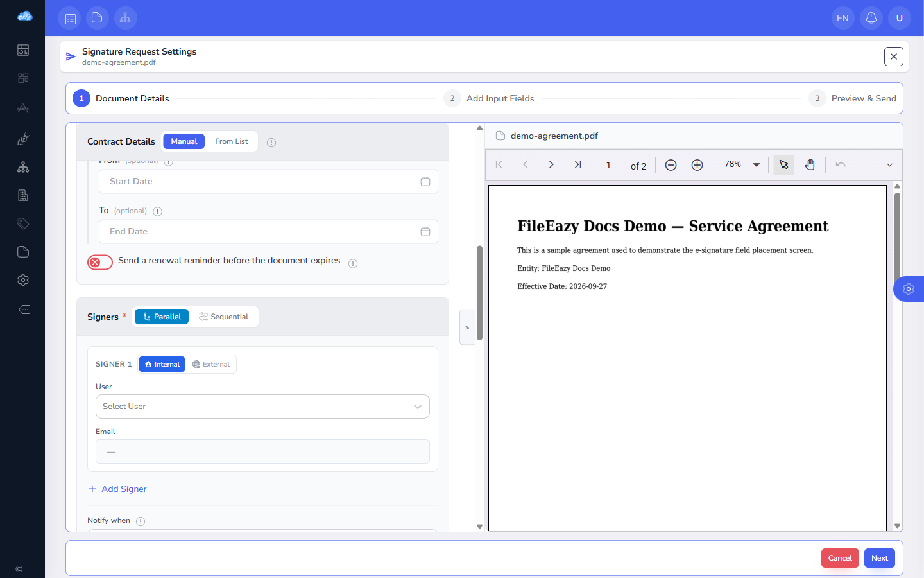Open the settings gear sidebar icon
The width and height of the screenshot is (924, 578).
(x=23, y=280)
